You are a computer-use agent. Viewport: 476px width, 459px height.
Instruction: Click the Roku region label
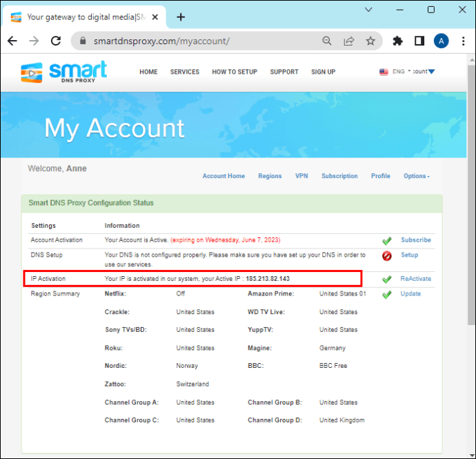114,348
